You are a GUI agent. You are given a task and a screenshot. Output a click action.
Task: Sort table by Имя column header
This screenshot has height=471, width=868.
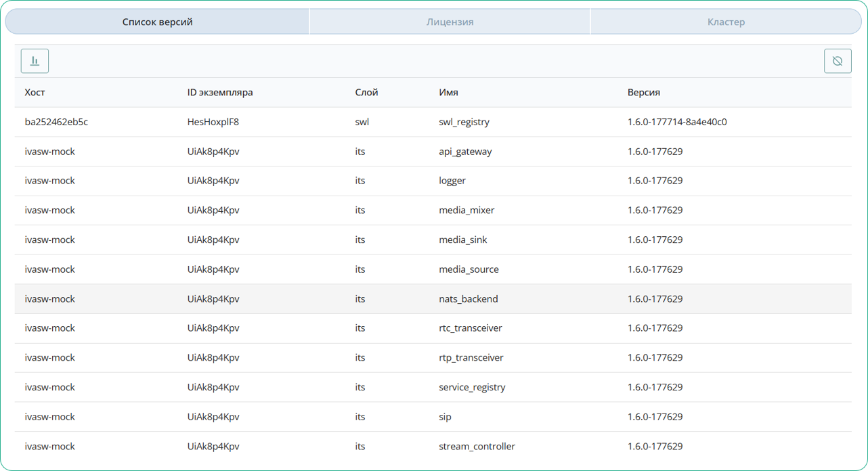448,92
